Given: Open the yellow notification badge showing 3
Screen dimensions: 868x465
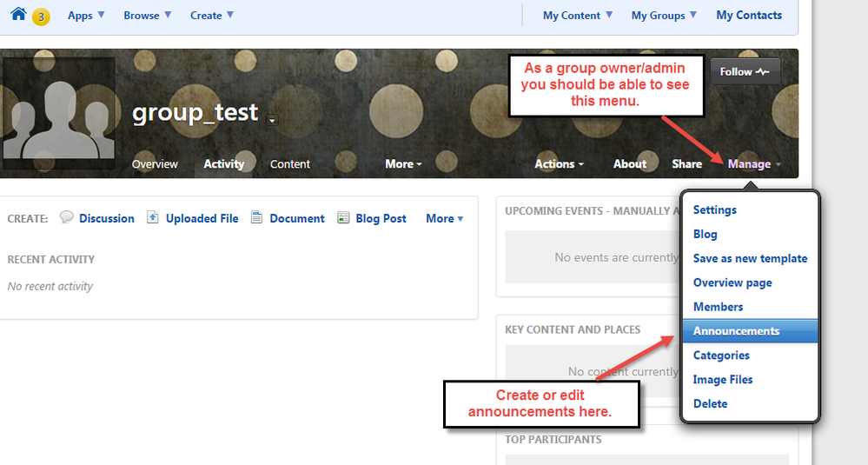Looking at the screenshot, I should 41,17.
